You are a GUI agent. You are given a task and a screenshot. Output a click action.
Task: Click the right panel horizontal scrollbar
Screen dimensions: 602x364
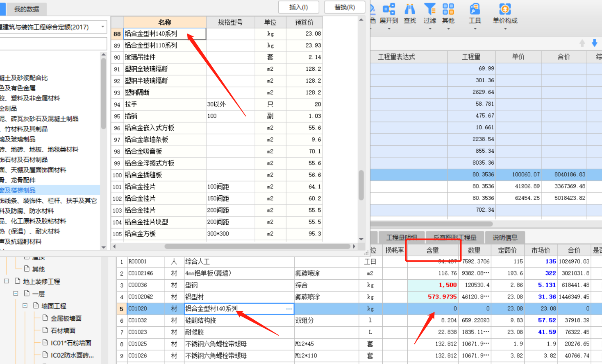pos(431,224)
